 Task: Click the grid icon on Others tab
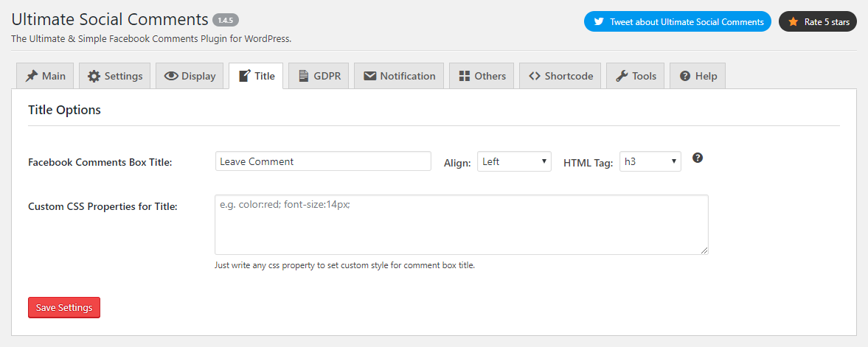click(464, 76)
